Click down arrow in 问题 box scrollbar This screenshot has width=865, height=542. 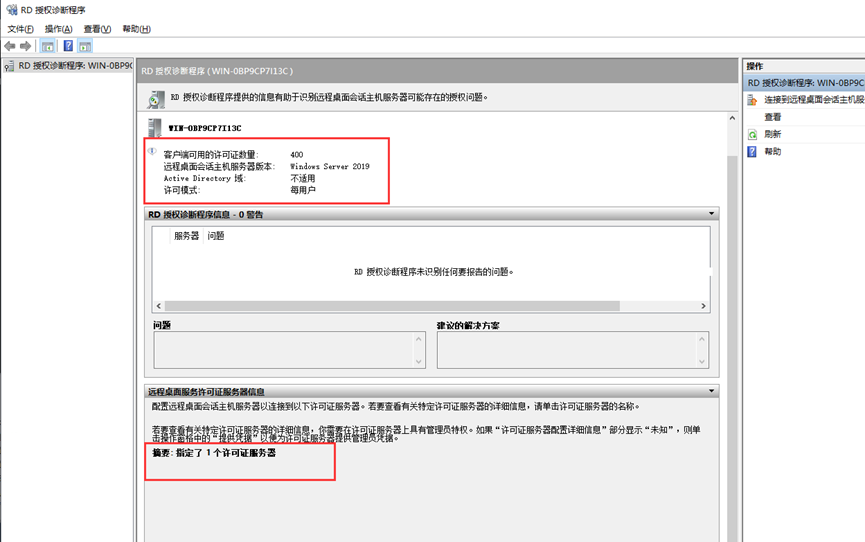[x=419, y=362]
